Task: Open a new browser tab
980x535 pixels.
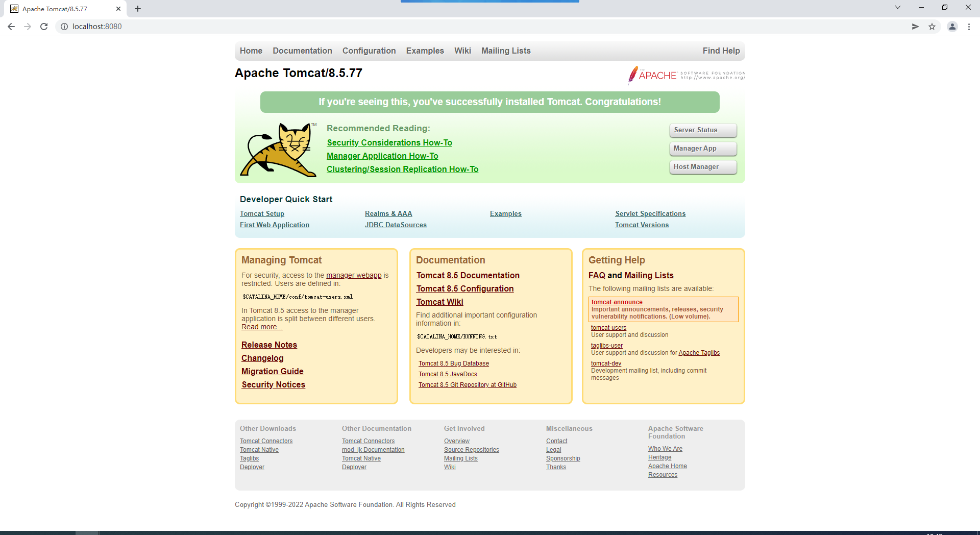Action: [x=138, y=9]
